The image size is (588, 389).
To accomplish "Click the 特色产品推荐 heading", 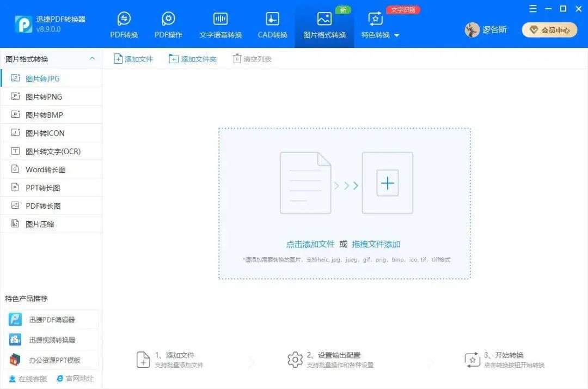I will (x=26, y=299).
